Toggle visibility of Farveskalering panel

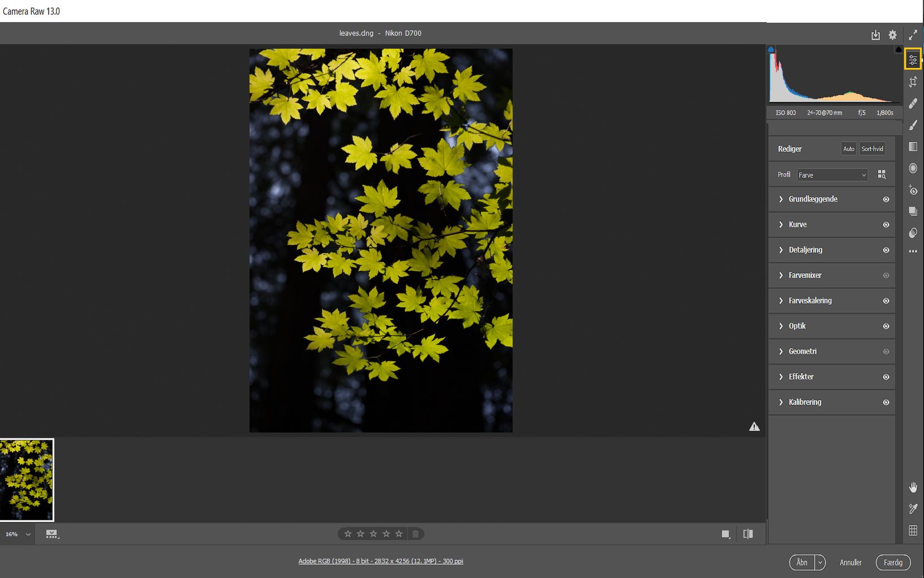(x=886, y=301)
